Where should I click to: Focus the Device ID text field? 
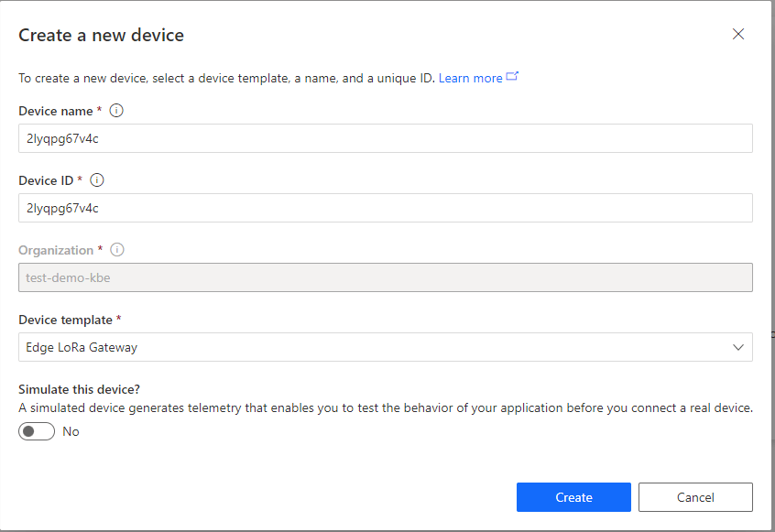click(x=385, y=208)
